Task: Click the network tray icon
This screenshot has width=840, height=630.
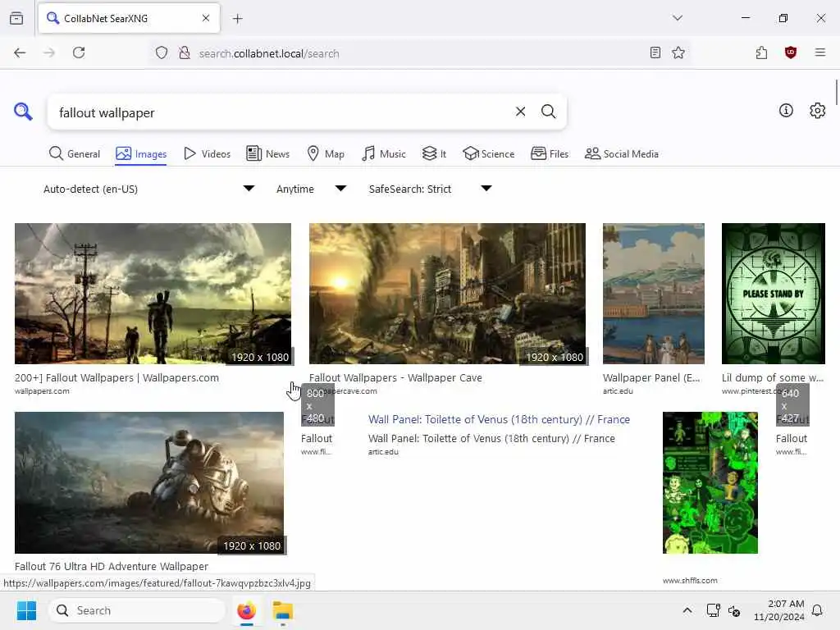Action: point(713,610)
